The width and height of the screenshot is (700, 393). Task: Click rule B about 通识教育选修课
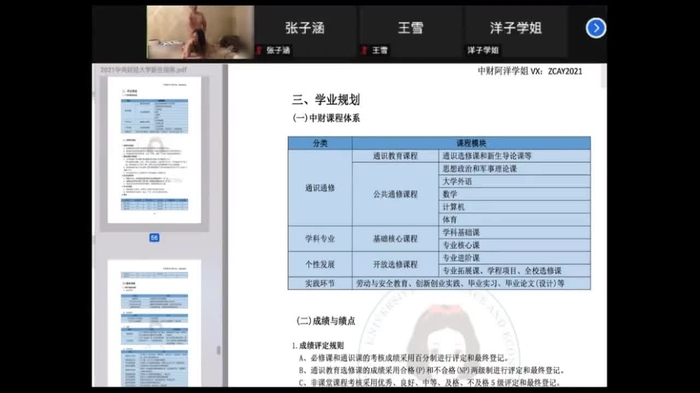[x=432, y=370]
